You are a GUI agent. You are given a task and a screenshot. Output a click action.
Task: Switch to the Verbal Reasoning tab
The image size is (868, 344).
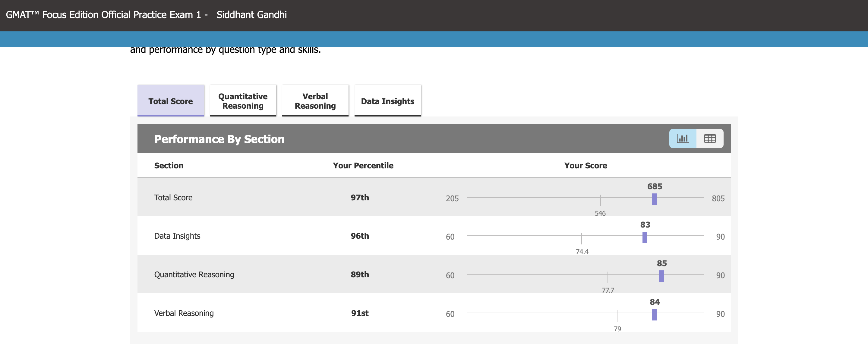point(315,100)
